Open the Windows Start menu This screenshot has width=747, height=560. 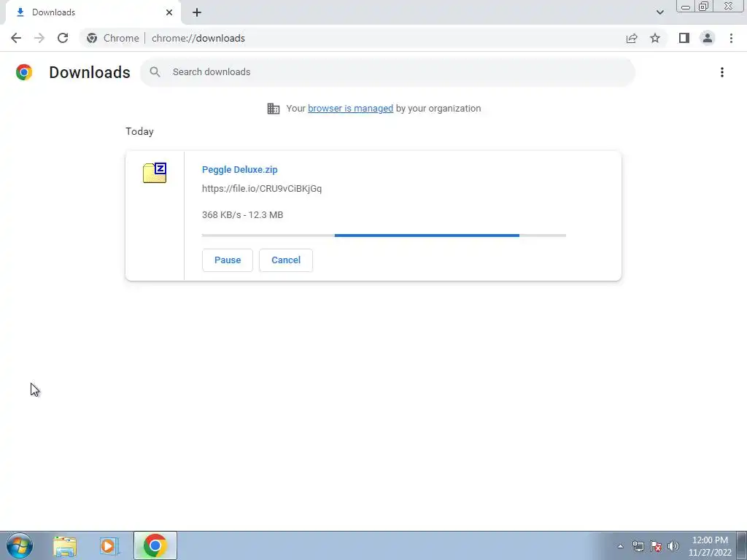20,545
